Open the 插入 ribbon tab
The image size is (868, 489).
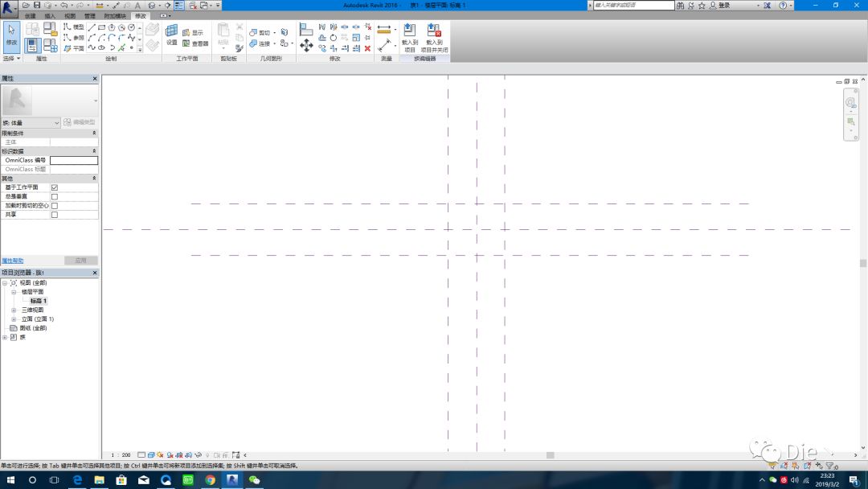point(50,16)
